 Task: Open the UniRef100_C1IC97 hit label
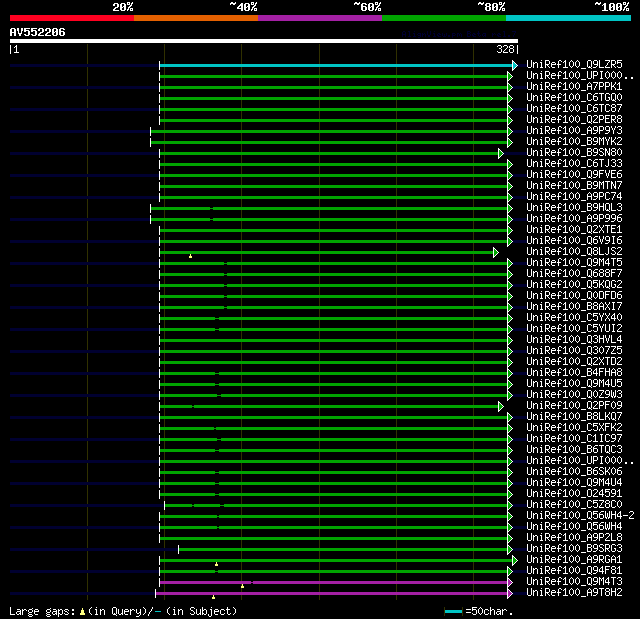point(574,439)
